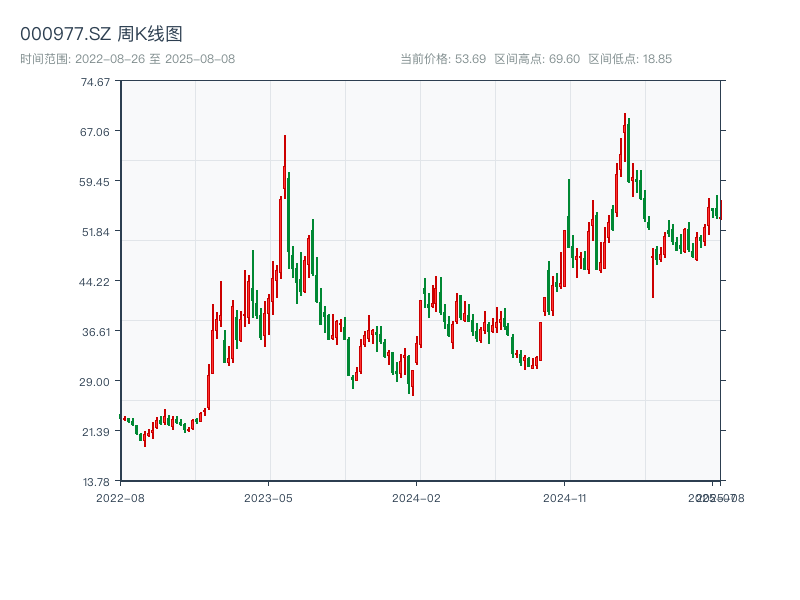Viewport: 800px width, 600px height.
Task: Click the current price value '当前价格: 53.69'
Action: pyautogui.click(x=443, y=59)
